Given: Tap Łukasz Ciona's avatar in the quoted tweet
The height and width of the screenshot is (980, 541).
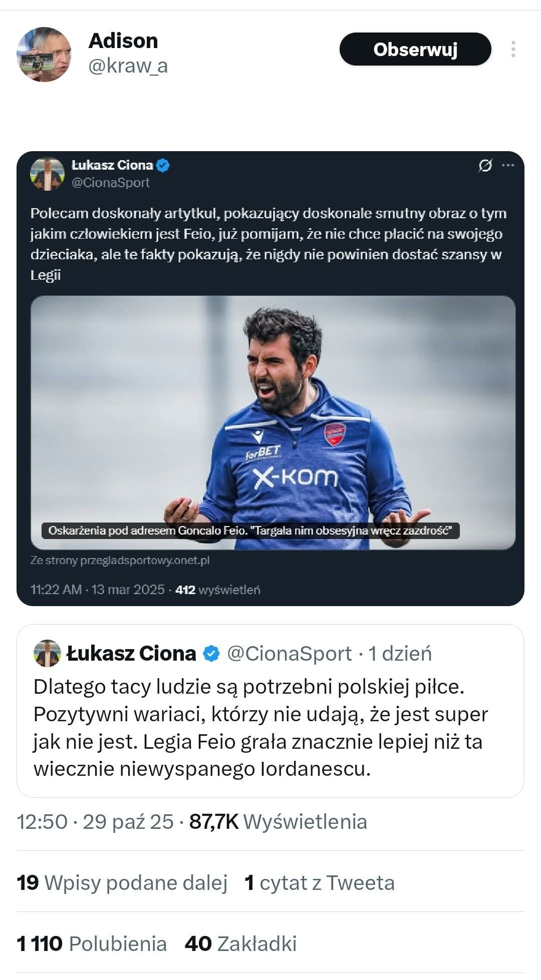Looking at the screenshot, I should coord(47,653).
